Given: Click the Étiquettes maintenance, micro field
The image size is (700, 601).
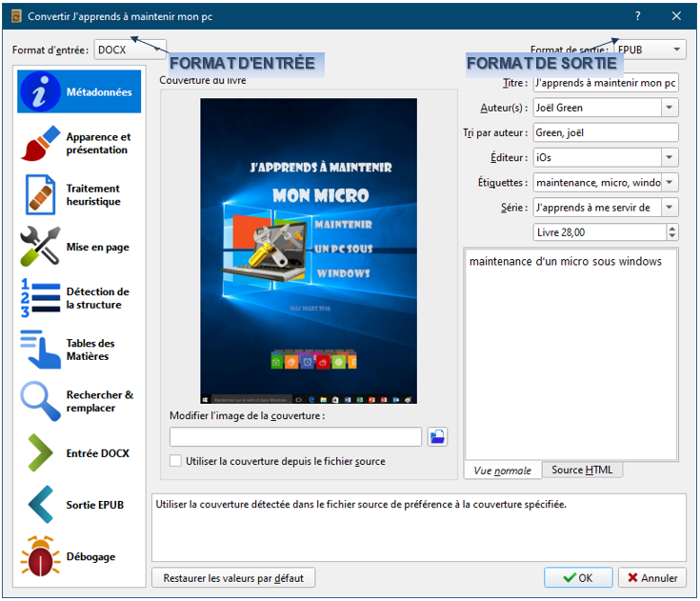Looking at the screenshot, I should pos(597,183).
